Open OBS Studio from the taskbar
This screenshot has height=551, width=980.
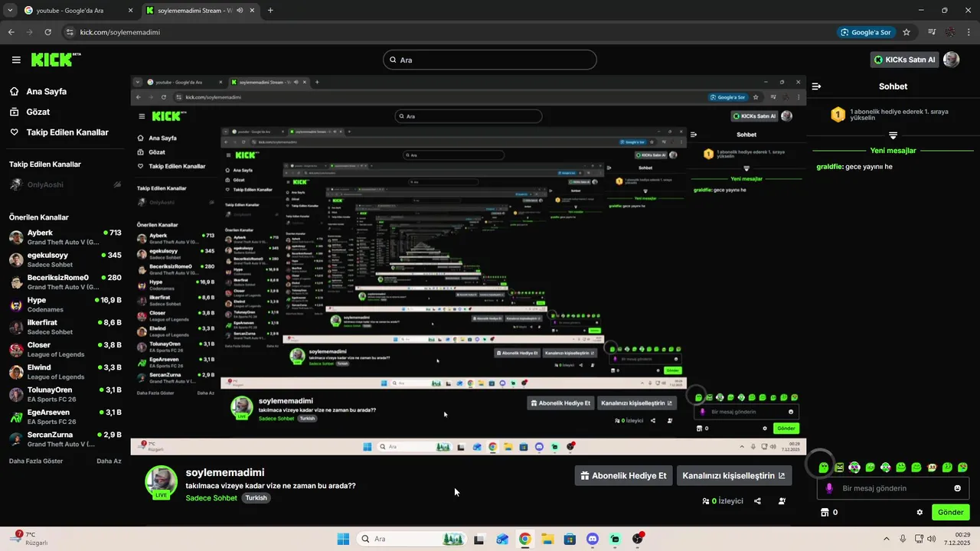tap(638, 539)
